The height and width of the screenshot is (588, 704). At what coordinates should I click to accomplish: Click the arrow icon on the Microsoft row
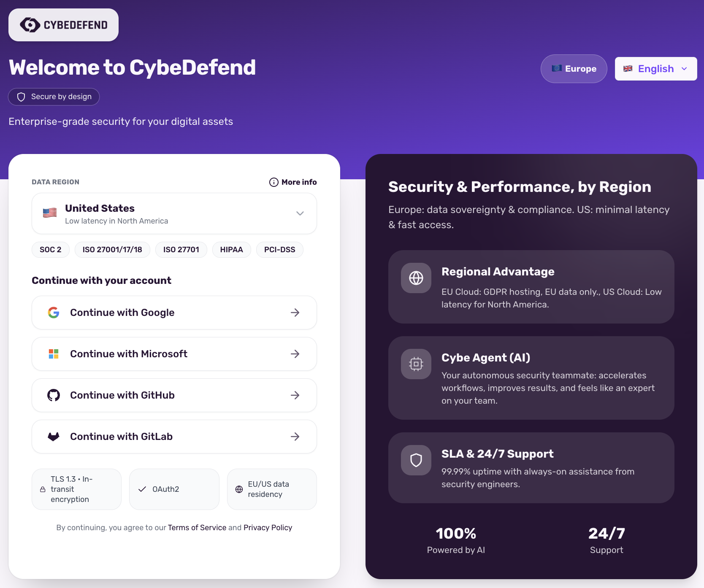point(295,354)
